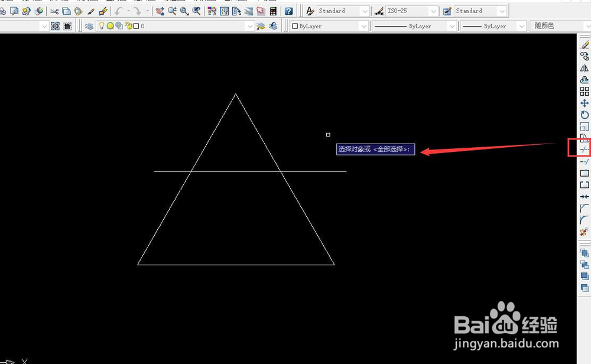Click the Paste clipboard icon
591x364 pixels.
tap(79, 11)
